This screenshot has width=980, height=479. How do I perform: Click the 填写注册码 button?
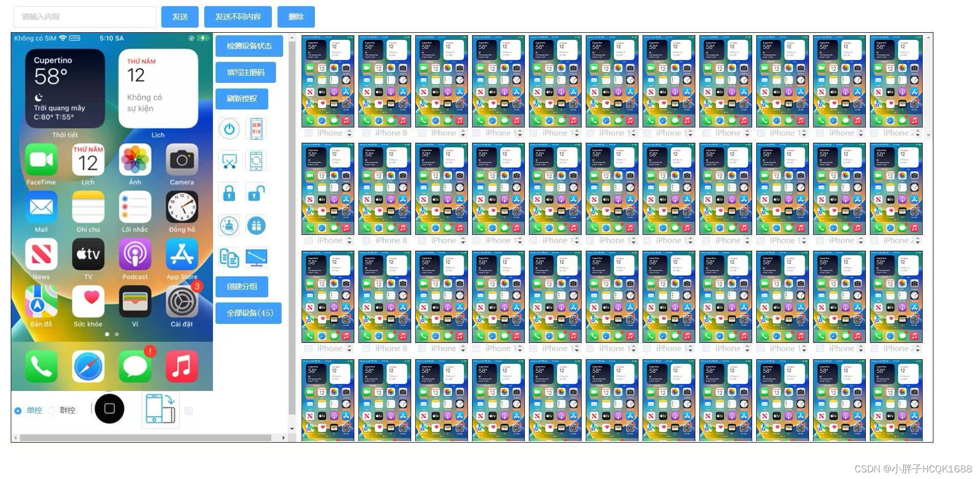point(246,72)
